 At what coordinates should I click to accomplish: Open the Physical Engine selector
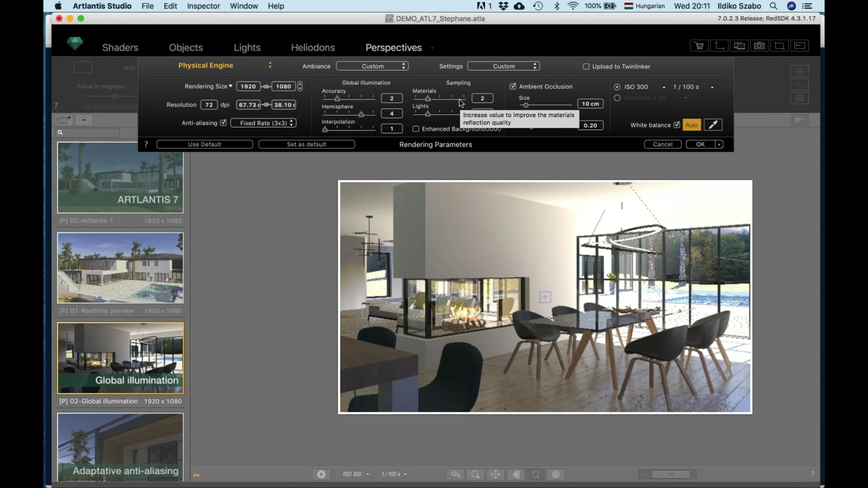click(224, 65)
